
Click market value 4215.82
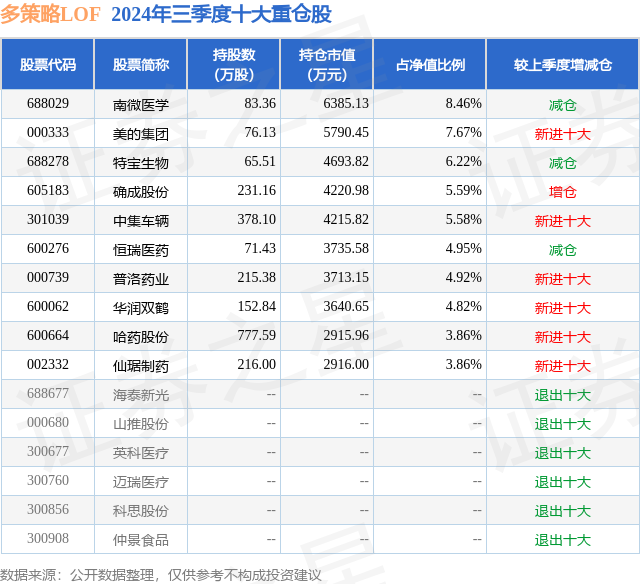pos(346,220)
